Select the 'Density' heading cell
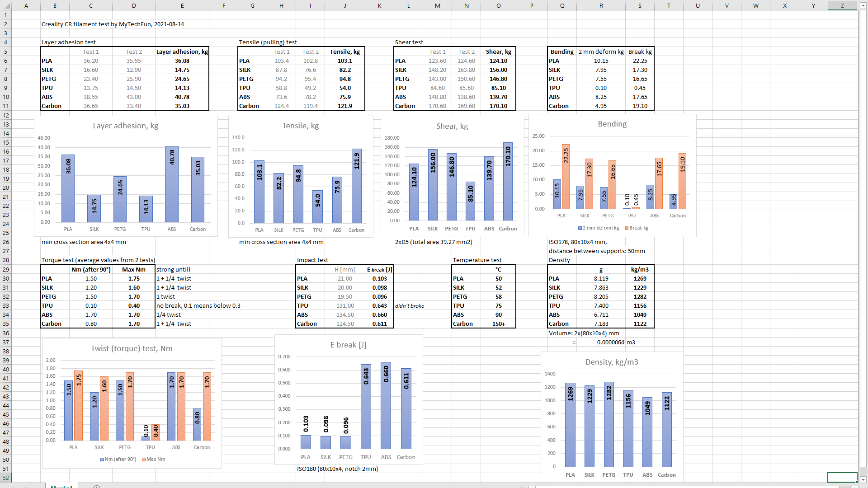Screen dimensions: 868x488 pos(559,260)
